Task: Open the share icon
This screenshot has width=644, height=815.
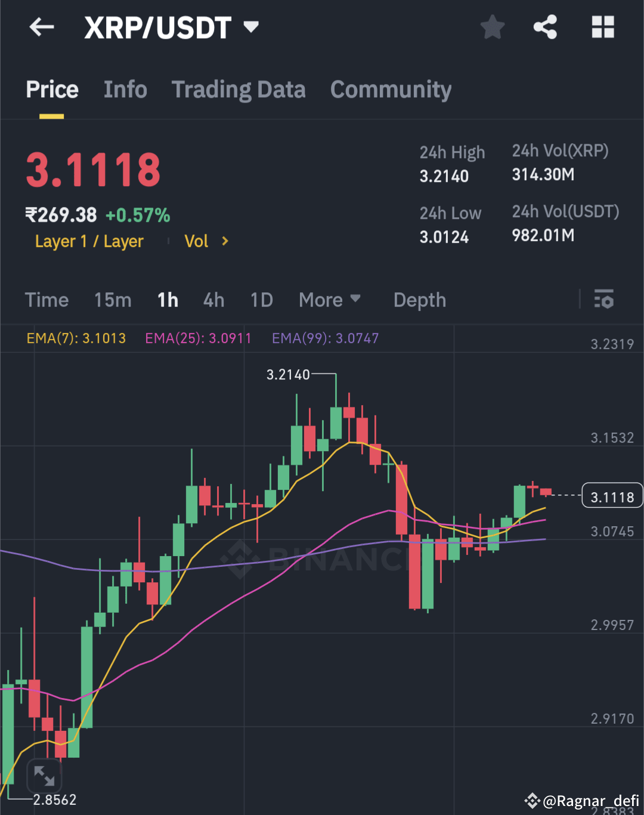Action: point(544,27)
